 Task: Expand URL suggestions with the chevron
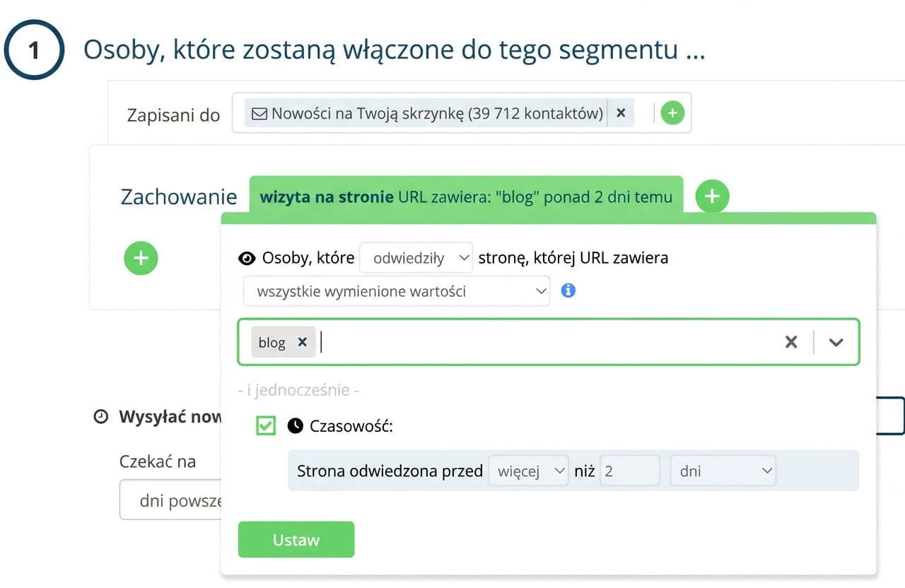[836, 341]
